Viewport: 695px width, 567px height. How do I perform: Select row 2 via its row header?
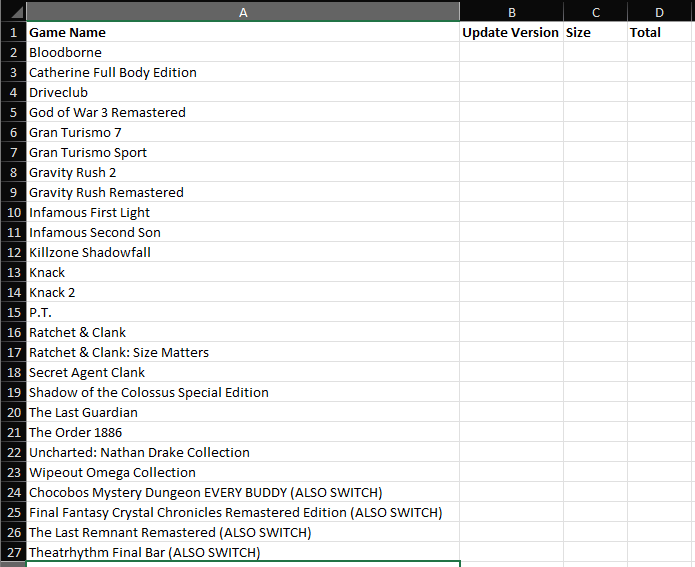pyautogui.click(x=13, y=52)
